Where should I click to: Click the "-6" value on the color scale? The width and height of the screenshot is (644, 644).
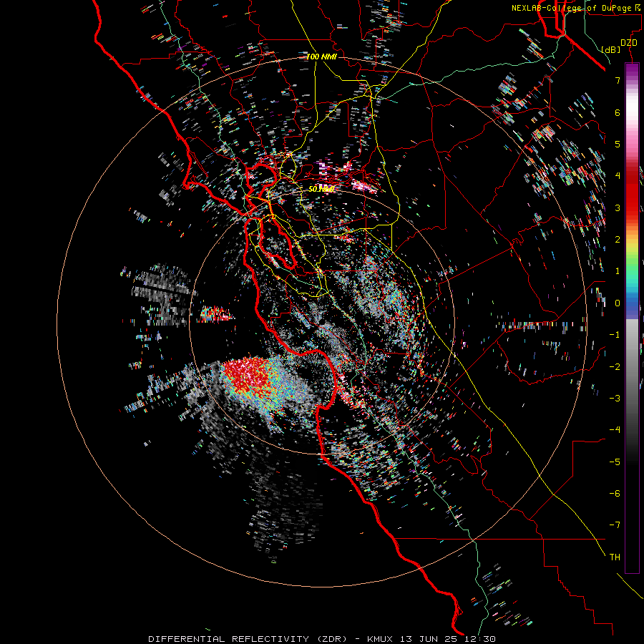[615, 494]
